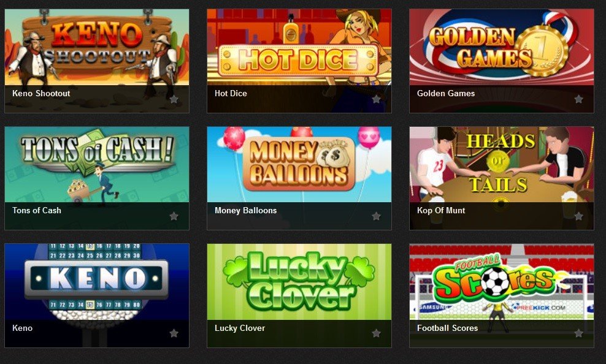Launch the Heads or Tails game image

pyautogui.click(x=502, y=164)
